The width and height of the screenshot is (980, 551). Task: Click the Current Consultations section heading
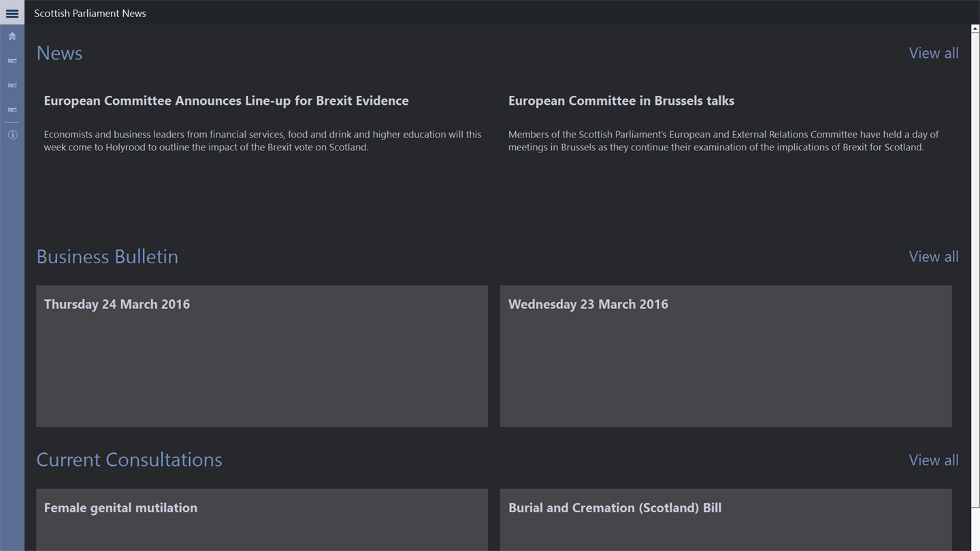coord(129,460)
